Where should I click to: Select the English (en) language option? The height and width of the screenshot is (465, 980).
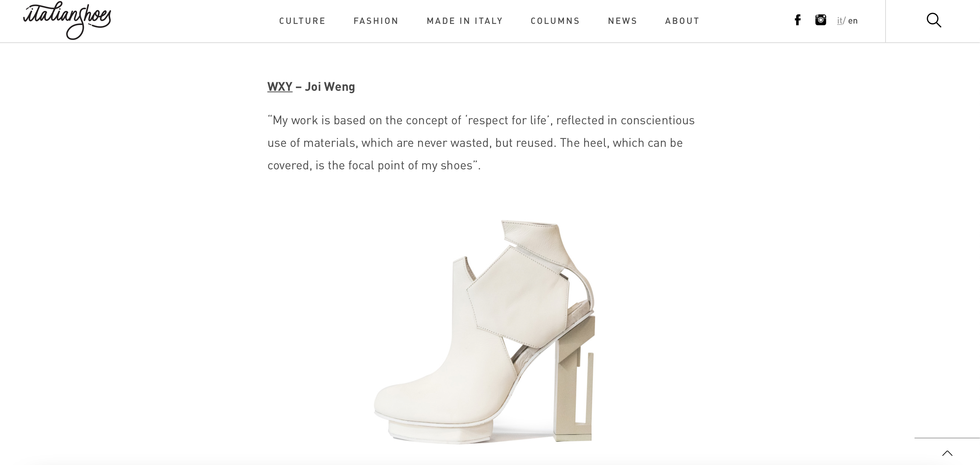click(853, 20)
